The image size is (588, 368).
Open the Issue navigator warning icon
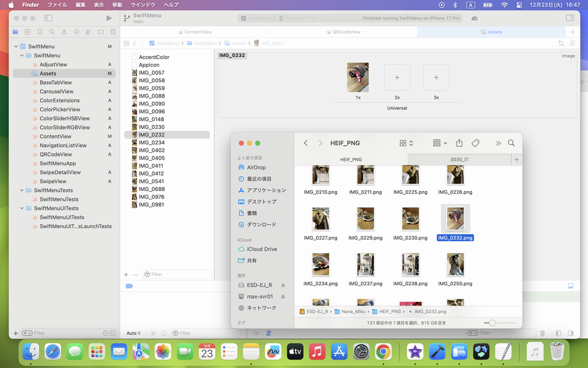point(64,32)
